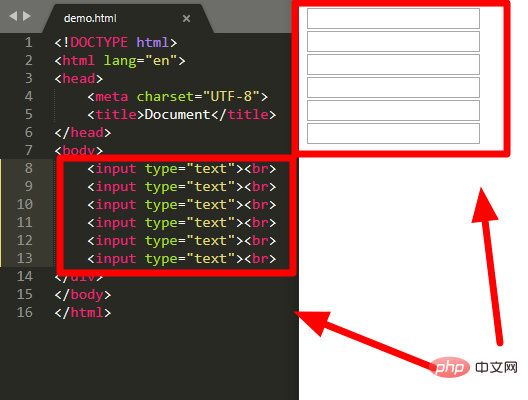Focus the fourth text input box
This screenshot has height=400, width=528.
(x=393, y=87)
